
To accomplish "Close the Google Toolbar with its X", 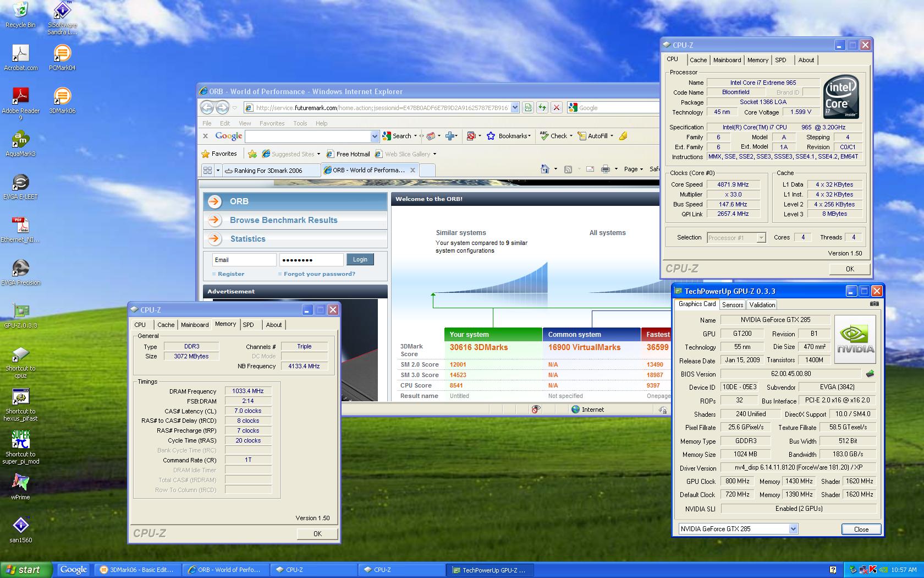I will point(205,136).
